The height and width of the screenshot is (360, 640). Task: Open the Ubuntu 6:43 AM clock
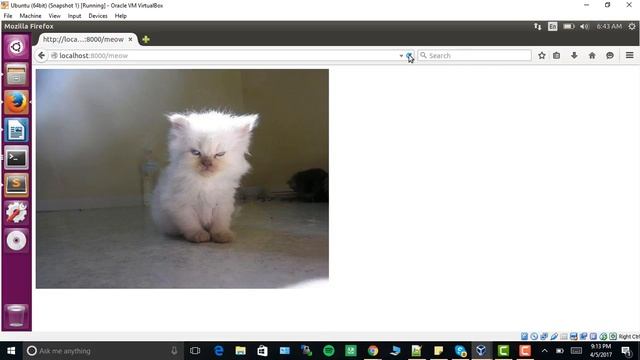coord(609,27)
